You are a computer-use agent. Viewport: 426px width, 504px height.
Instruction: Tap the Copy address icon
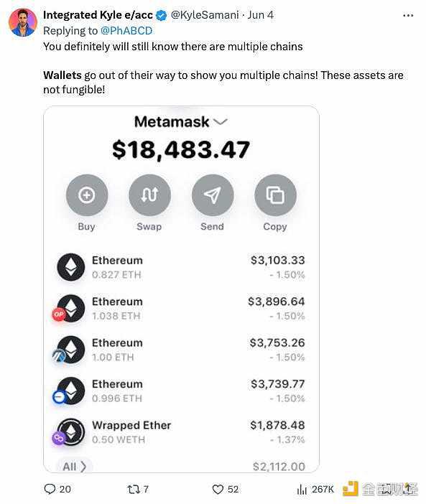[275, 195]
